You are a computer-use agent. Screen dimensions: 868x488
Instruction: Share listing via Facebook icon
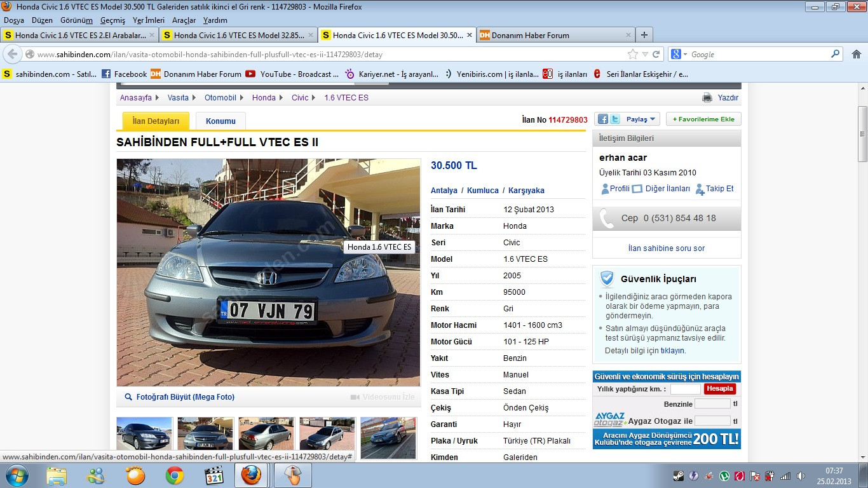pyautogui.click(x=603, y=119)
